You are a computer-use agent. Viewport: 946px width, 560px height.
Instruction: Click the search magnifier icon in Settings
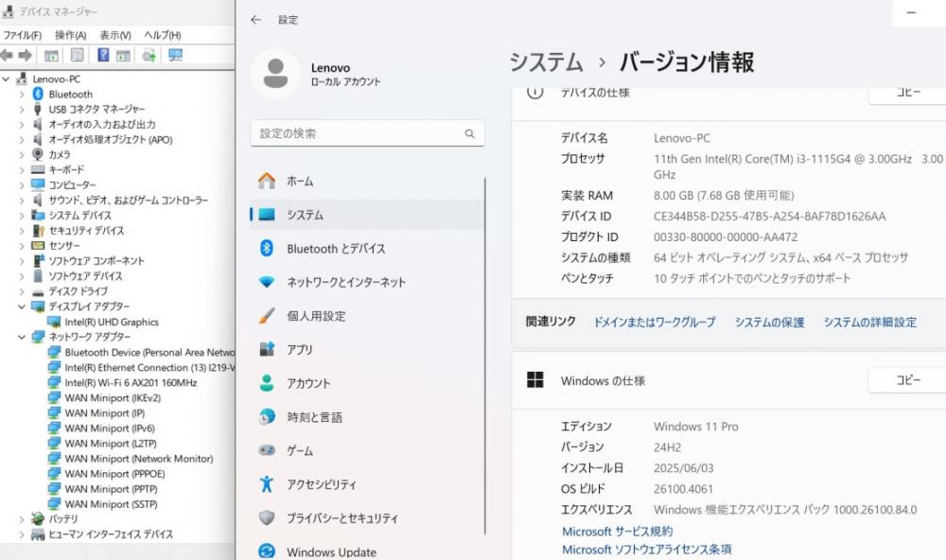pos(469,133)
